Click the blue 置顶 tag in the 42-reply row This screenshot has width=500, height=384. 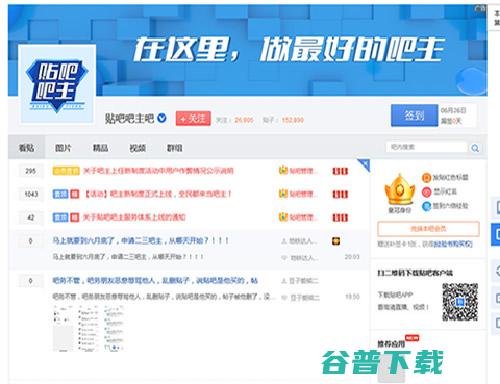pyautogui.click(x=60, y=217)
